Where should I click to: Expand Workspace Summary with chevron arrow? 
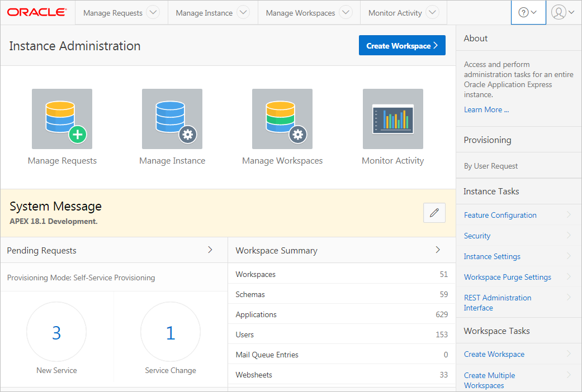(438, 250)
